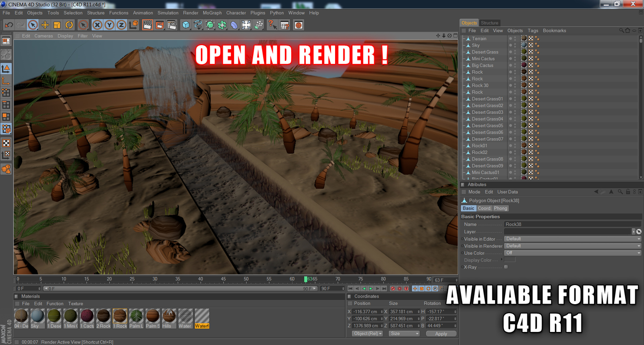
Task: Open the MoGraph menu
Action: [x=212, y=13]
